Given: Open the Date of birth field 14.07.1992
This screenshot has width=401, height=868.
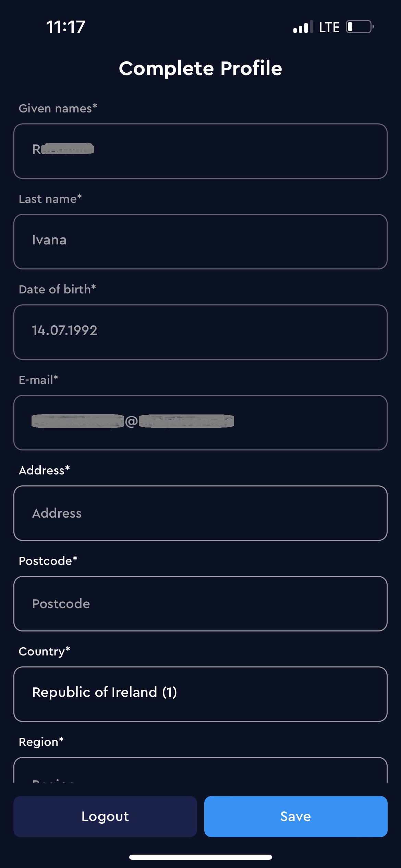Looking at the screenshot, I should [200, 332].
